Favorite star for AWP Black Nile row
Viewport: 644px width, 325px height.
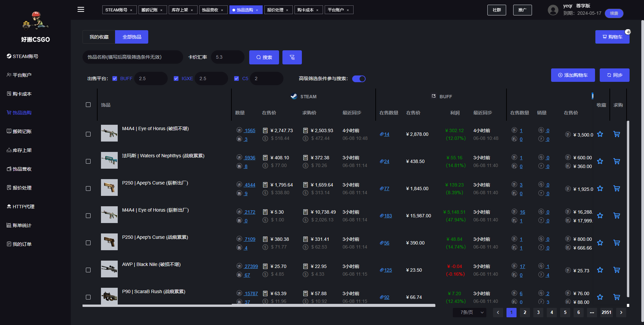point(600,270)
